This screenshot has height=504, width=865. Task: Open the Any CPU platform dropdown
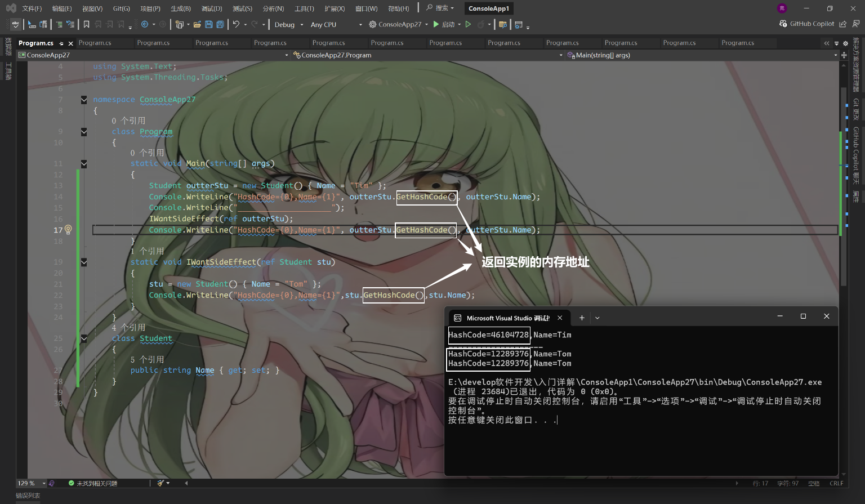coord(336,25)
